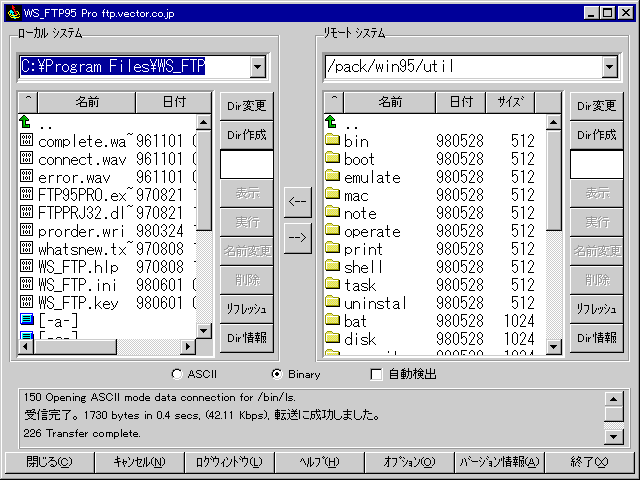Click the note folder icon
640x480 pixels.
point(333,211)
